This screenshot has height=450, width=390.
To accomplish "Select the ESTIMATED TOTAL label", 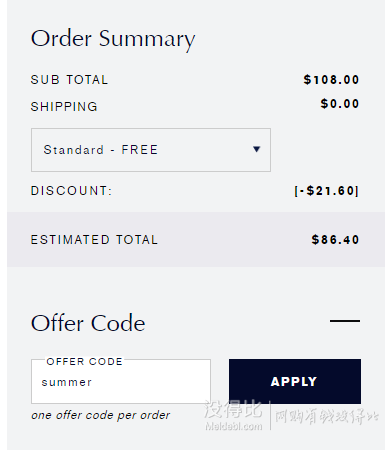I will tap(94, 240).
